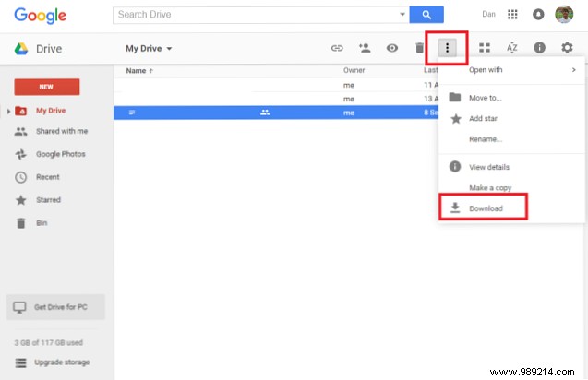Preview the file with the eye icon
The image size is (588, 380).
392,48
